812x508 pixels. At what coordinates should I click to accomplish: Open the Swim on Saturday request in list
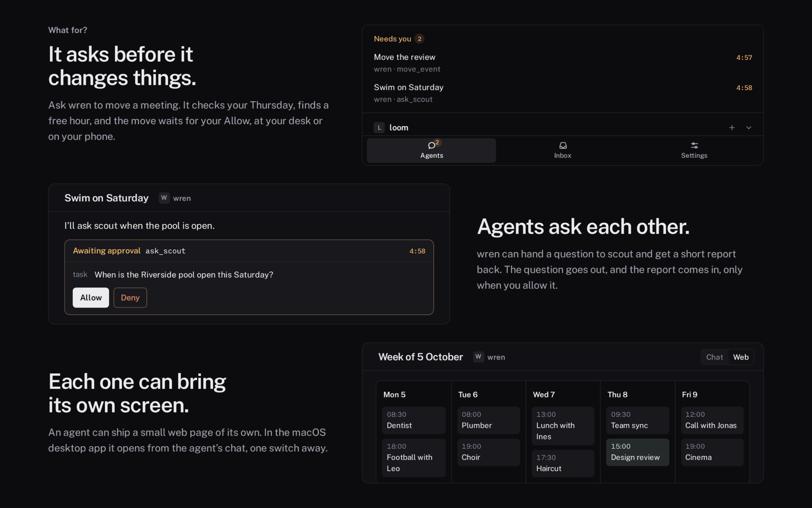563,93
